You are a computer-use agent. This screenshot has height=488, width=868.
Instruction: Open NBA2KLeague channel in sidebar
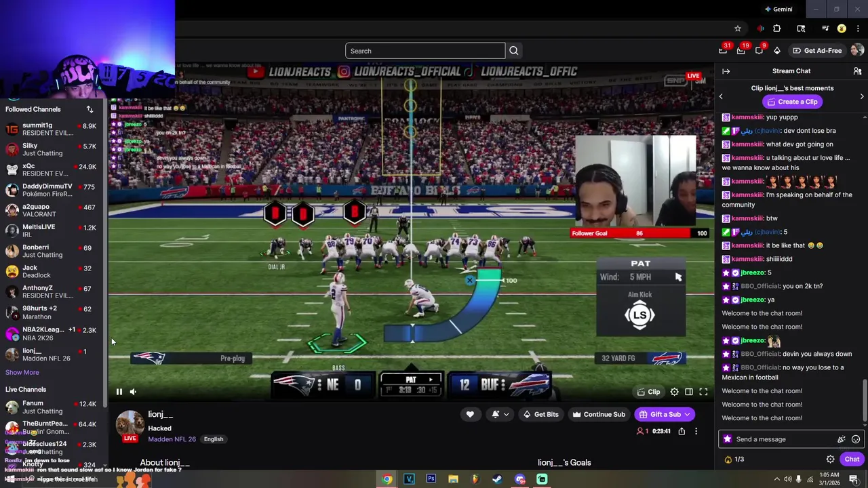pos(51,333)
